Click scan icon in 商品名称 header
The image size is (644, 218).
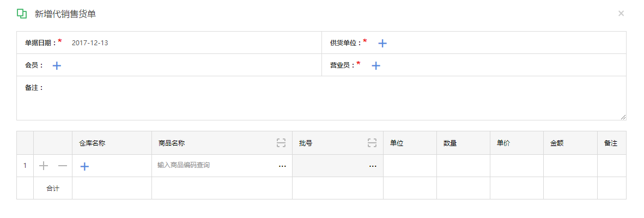pyautogui.click(x=281, y=143)
